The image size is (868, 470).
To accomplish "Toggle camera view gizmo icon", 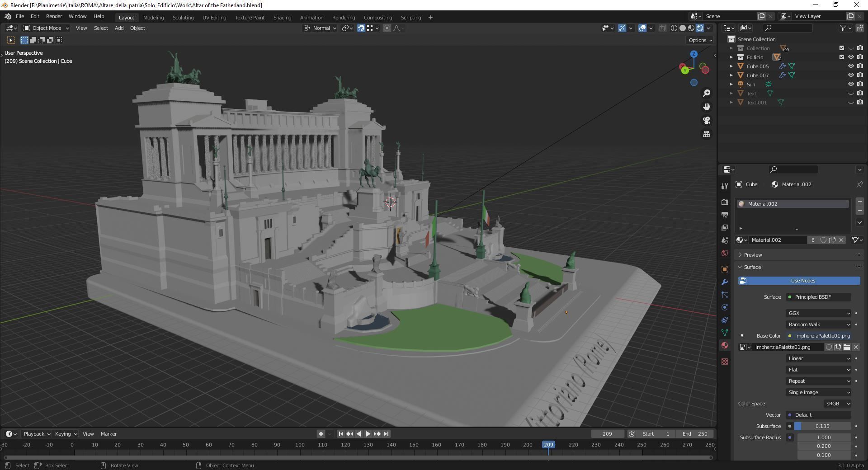I will click(706, 120).
